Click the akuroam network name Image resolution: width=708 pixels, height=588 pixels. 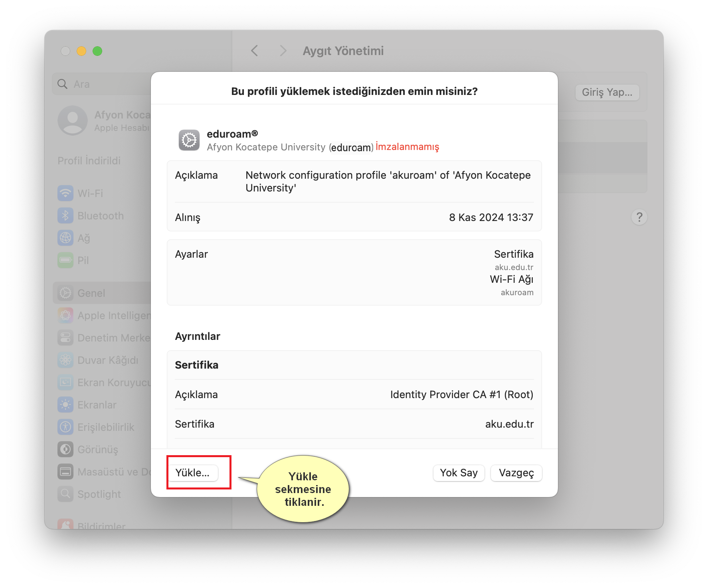517,292
